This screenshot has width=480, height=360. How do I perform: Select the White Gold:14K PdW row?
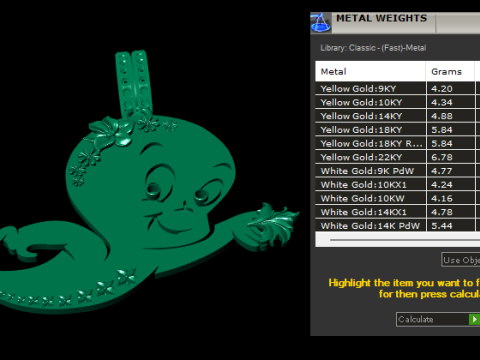pyautogui.click(x=398, y=225)
